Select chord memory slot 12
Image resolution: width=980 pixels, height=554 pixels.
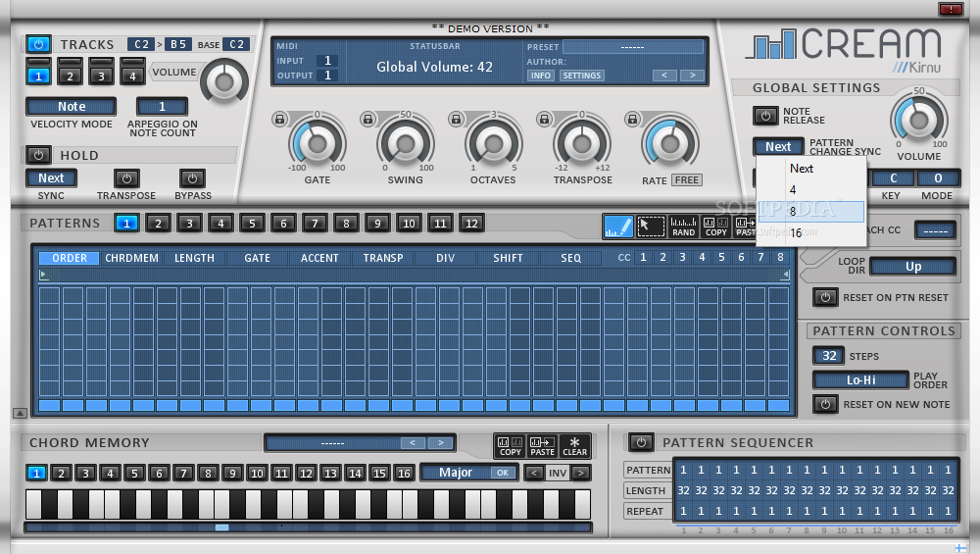pyautogui.click(x=306, y=473)
